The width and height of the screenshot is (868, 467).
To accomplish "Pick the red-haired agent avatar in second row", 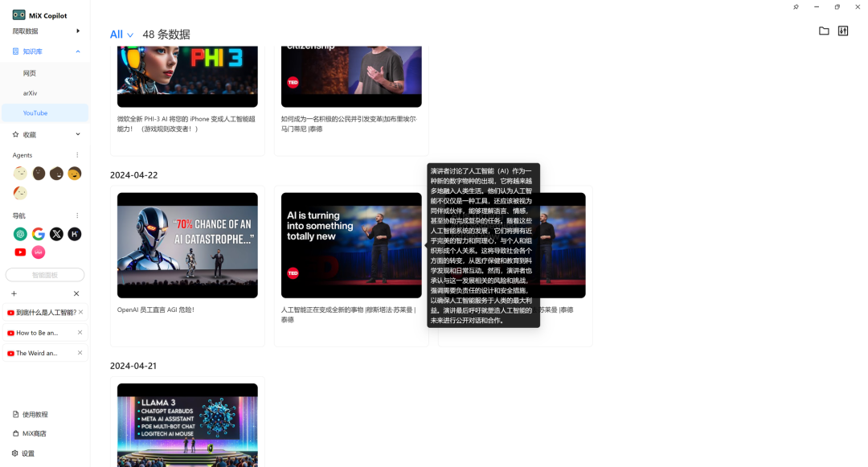I will (20, 193).
